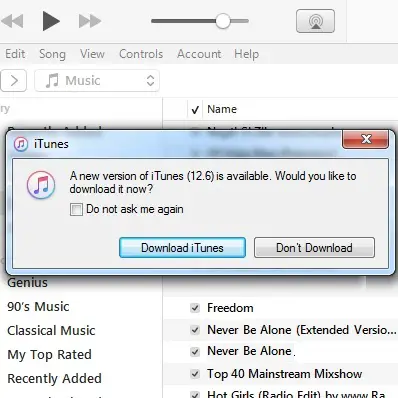Open the Edit menu

15,54
